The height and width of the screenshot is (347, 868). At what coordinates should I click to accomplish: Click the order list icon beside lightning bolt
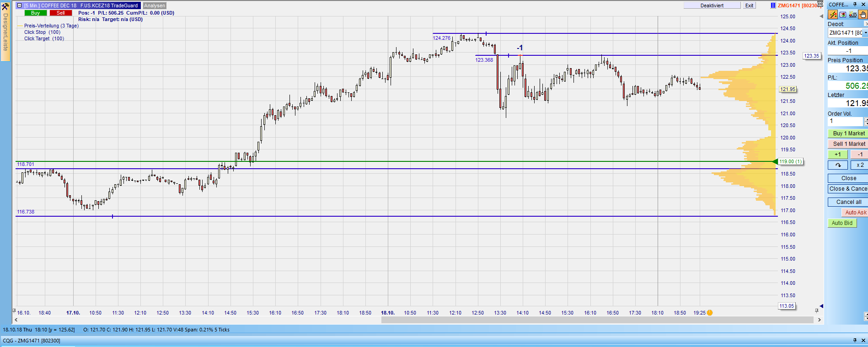843,15
